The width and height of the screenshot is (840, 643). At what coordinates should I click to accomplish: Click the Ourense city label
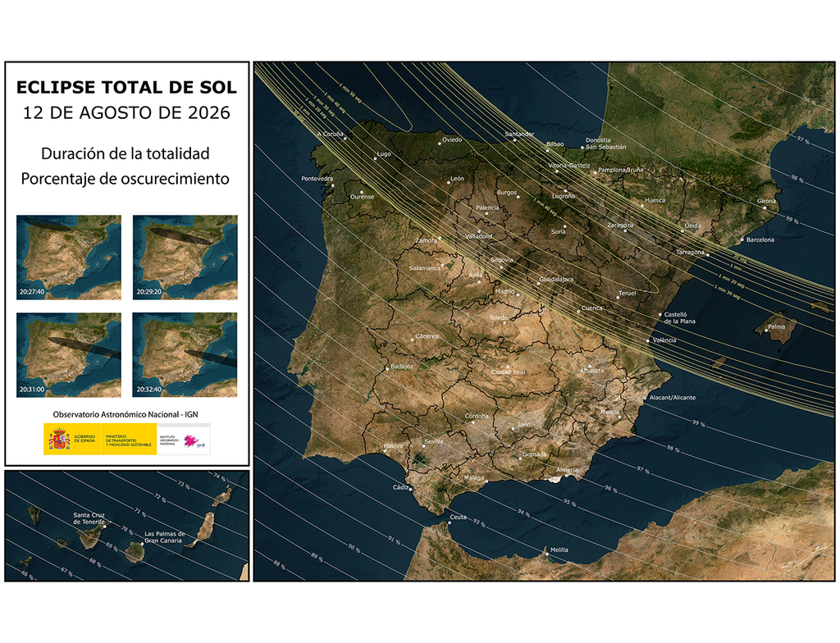point(362,197)
